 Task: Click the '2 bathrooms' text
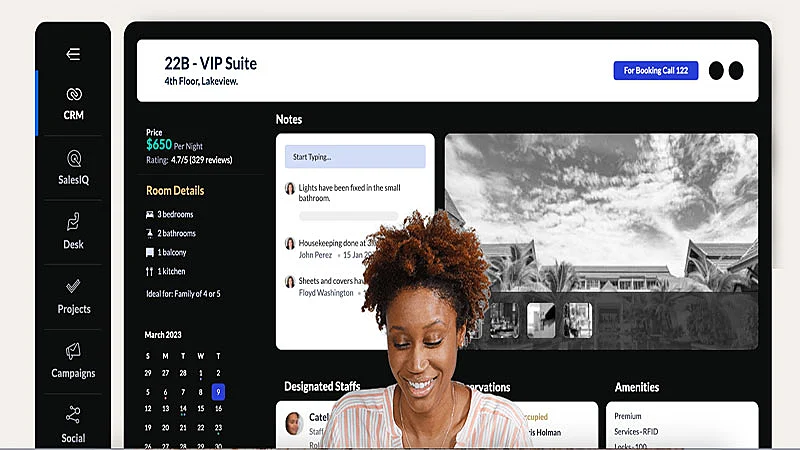tap(177, 233)
